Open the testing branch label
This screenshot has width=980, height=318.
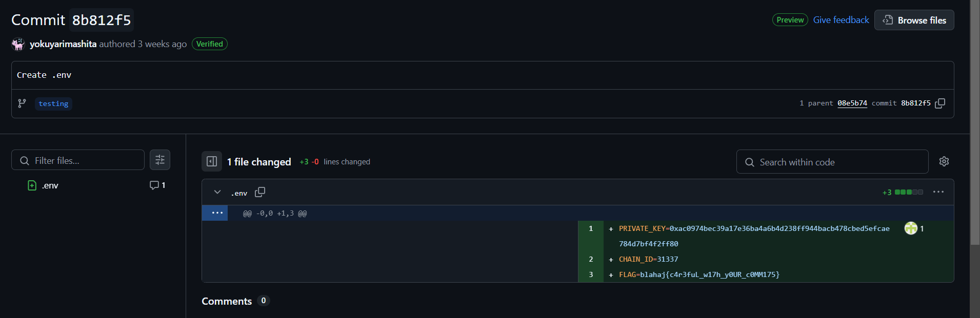coord(53,103)
